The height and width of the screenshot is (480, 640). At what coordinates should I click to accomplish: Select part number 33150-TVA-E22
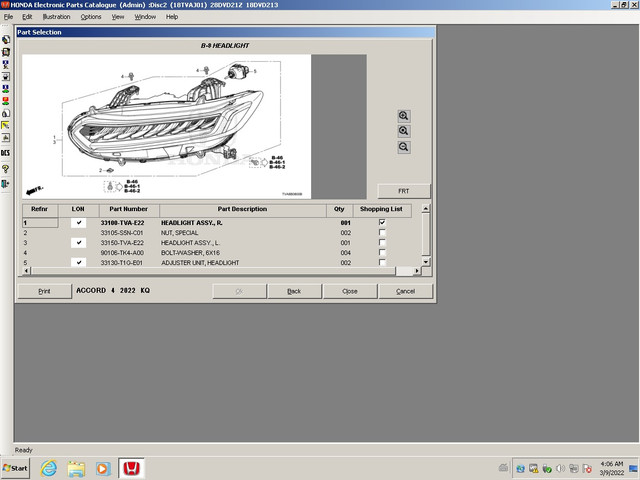[x=122, y=243]
